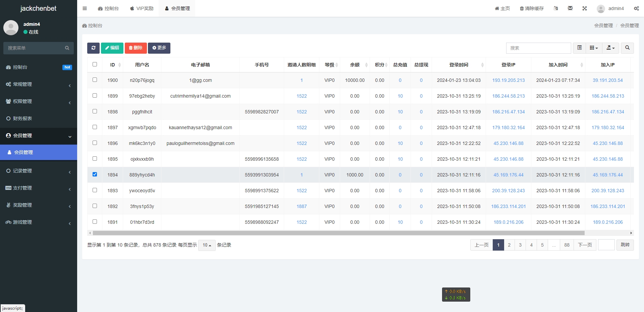
Task: Expand the 常规管理 sidebar menu
Action: coord(39,84)
